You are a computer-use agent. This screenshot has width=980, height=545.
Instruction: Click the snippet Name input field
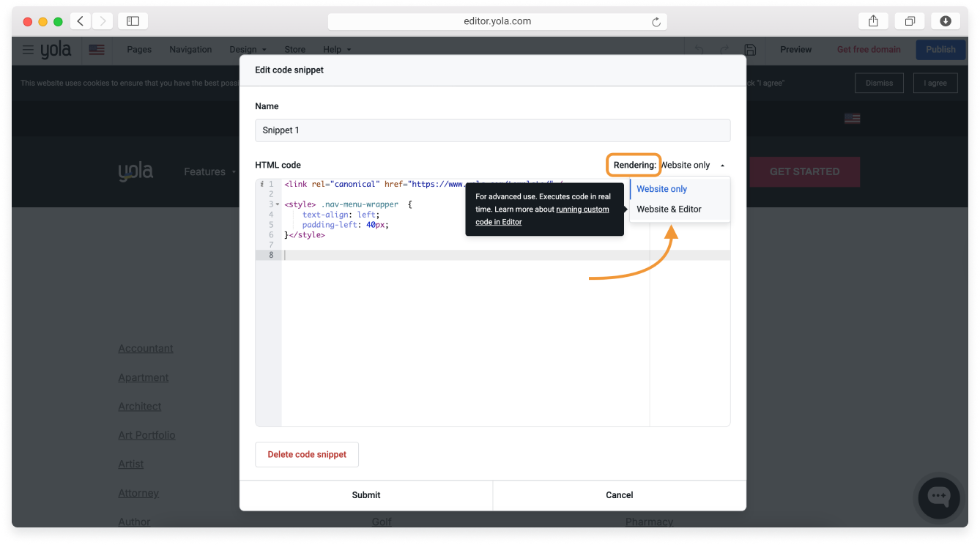click(492, 130)
